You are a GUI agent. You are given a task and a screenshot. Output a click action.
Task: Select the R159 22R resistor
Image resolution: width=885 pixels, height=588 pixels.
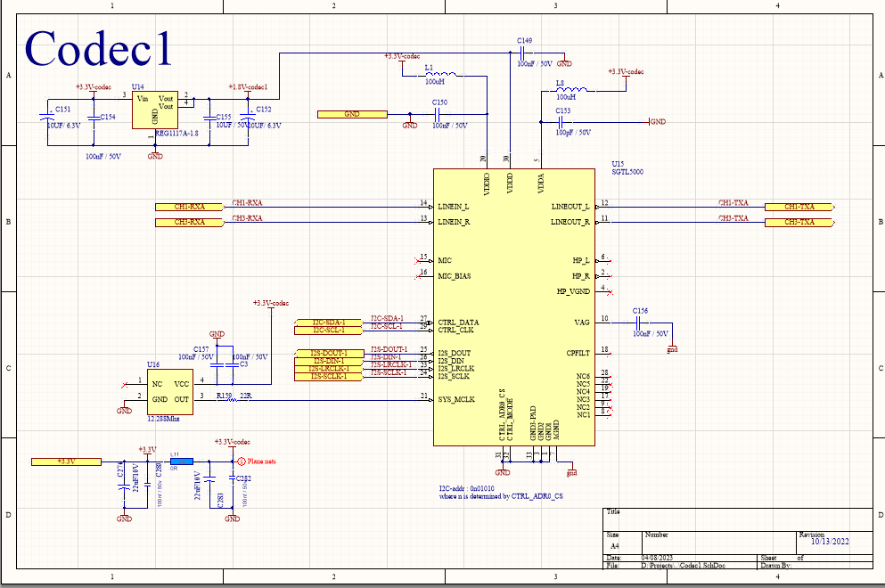(x=234, y=399)
